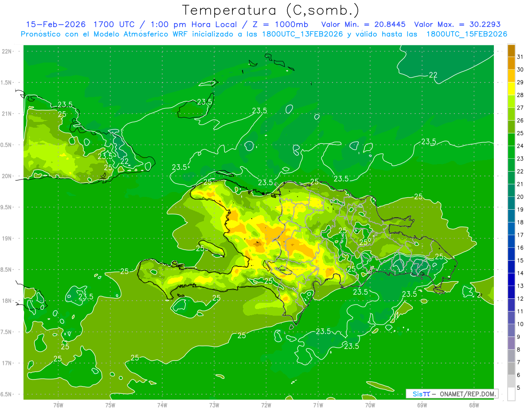The image size is (532, 411).
Task: Select the legend band between 22 and 23
Action: [x=511, y=165]
